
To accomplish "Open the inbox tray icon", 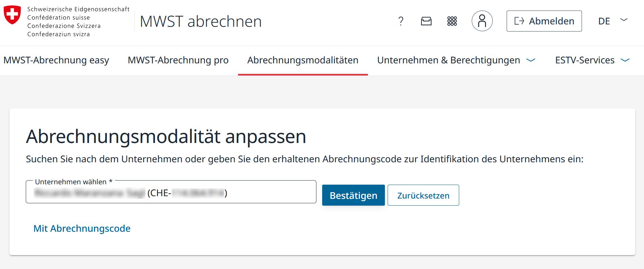I will pos(426,21).
